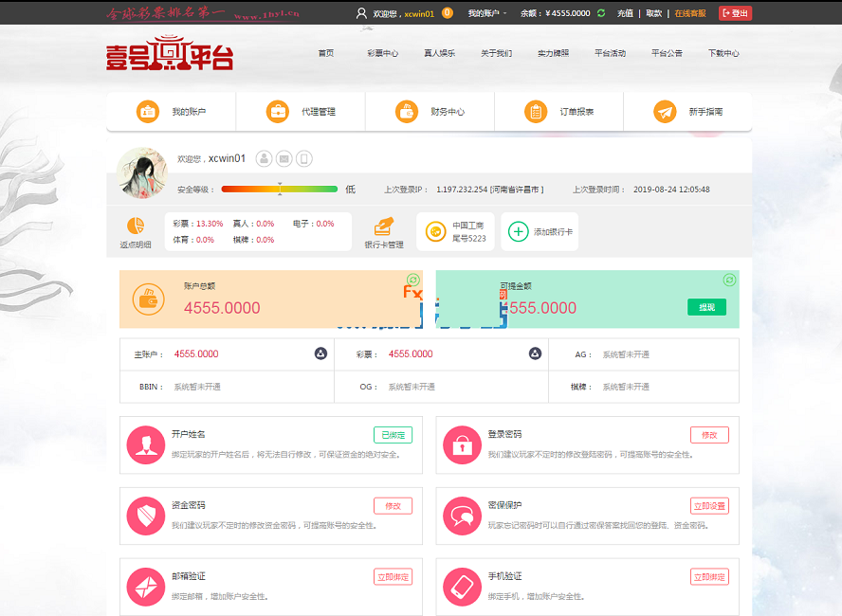842x616 pixels.
Task: Click the transfer icon in 主账户 row
Action: point(320,353)
